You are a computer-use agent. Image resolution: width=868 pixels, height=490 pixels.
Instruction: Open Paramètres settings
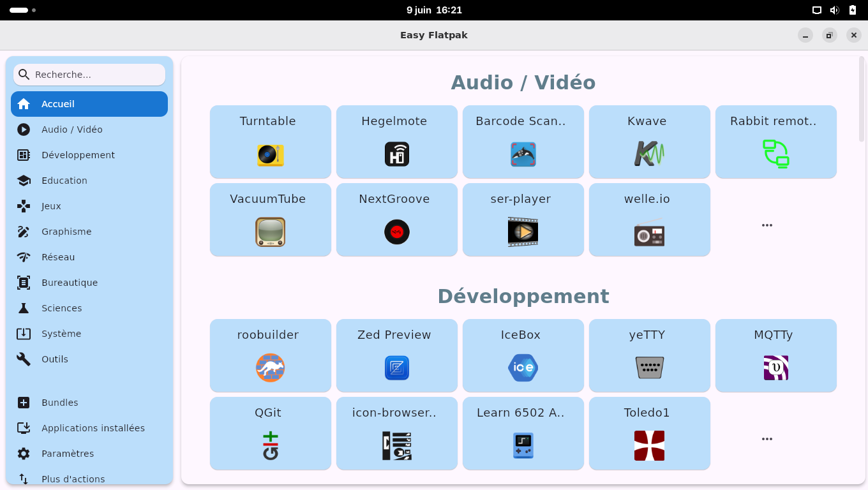pos(89,454)
